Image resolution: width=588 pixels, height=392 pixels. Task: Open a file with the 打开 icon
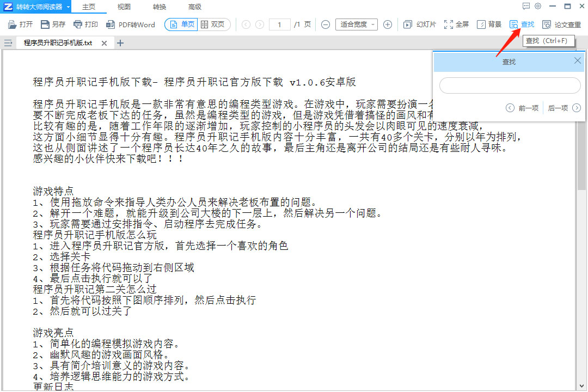(x=20, y=24)
